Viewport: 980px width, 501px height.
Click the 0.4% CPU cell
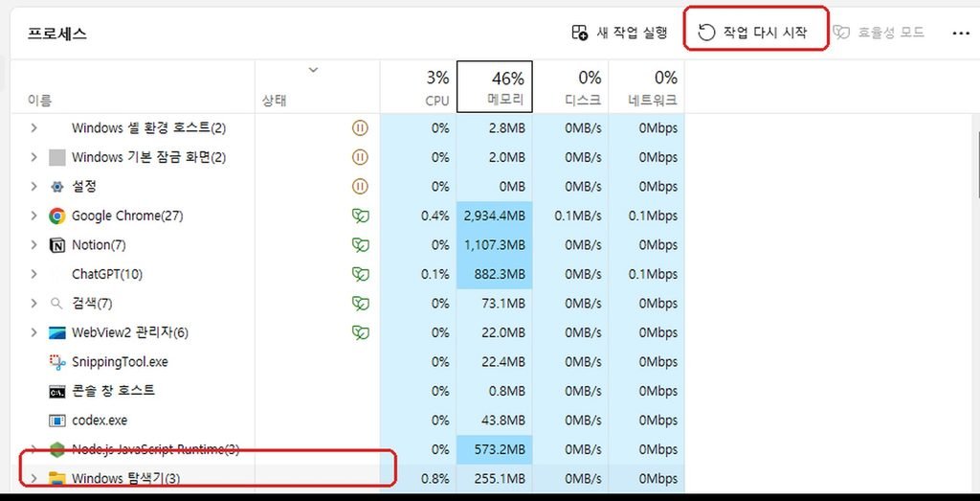[418, 216]
